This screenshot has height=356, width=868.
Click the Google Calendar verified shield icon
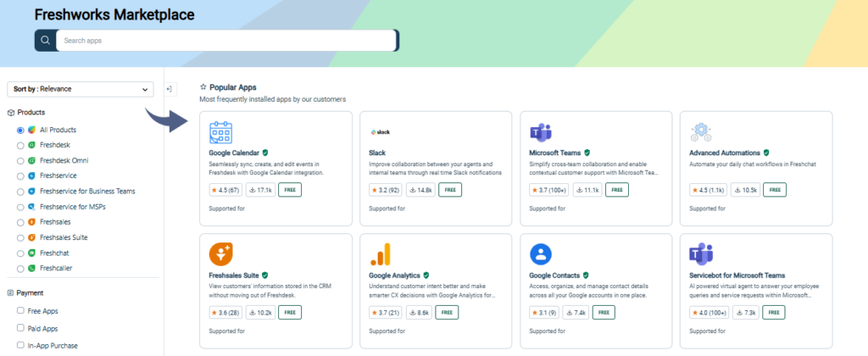265,153
